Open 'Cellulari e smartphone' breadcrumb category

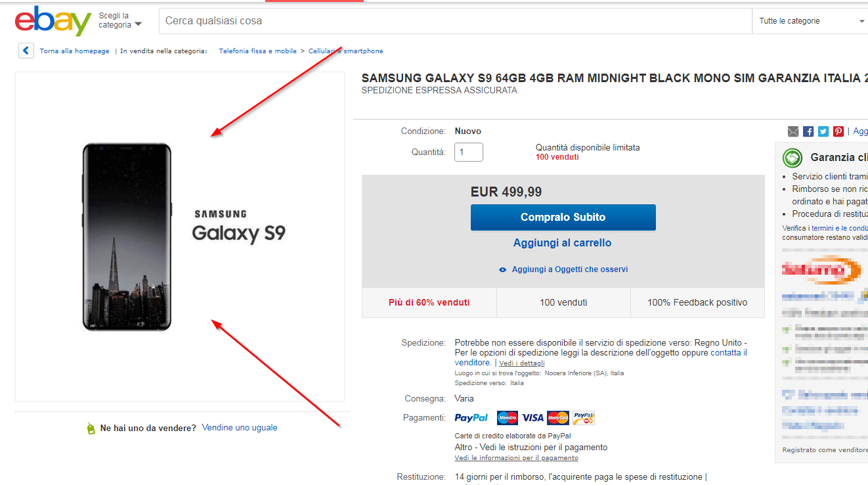tap(346, 51)
